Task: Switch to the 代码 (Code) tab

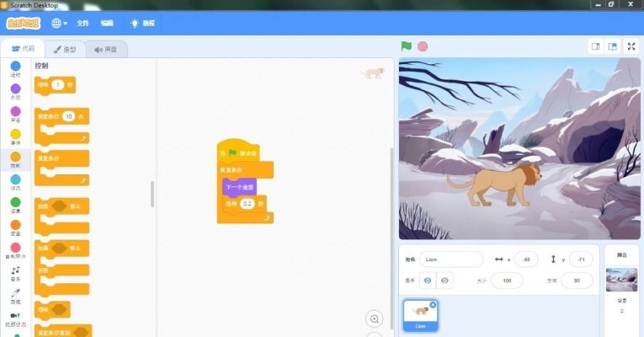Action: pyautogui.click(x=23, y=49)
